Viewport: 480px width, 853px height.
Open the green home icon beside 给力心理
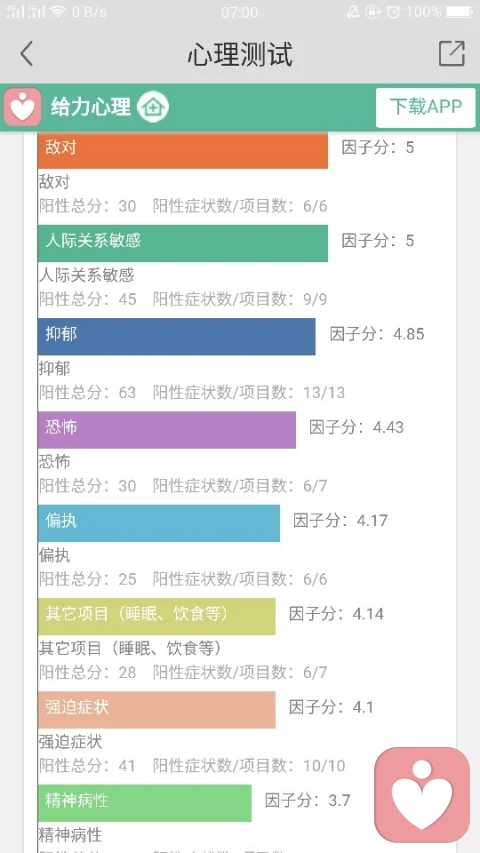click(153, 107)
